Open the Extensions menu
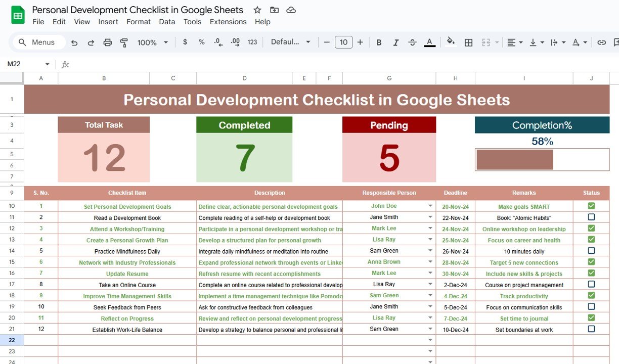The width and height of the screenshot is (619, 364). coord(228,22)
